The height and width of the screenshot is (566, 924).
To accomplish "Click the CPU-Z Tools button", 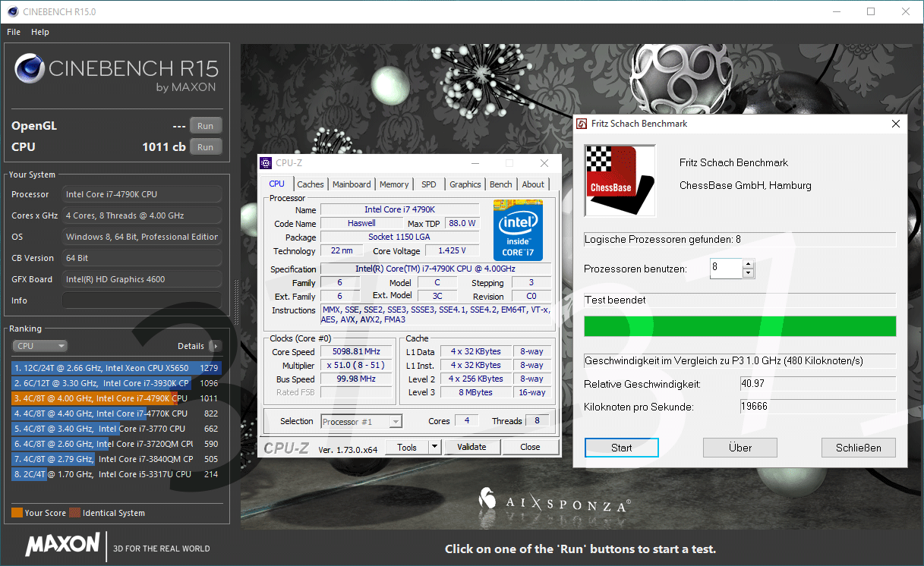I will click(407, 447).
